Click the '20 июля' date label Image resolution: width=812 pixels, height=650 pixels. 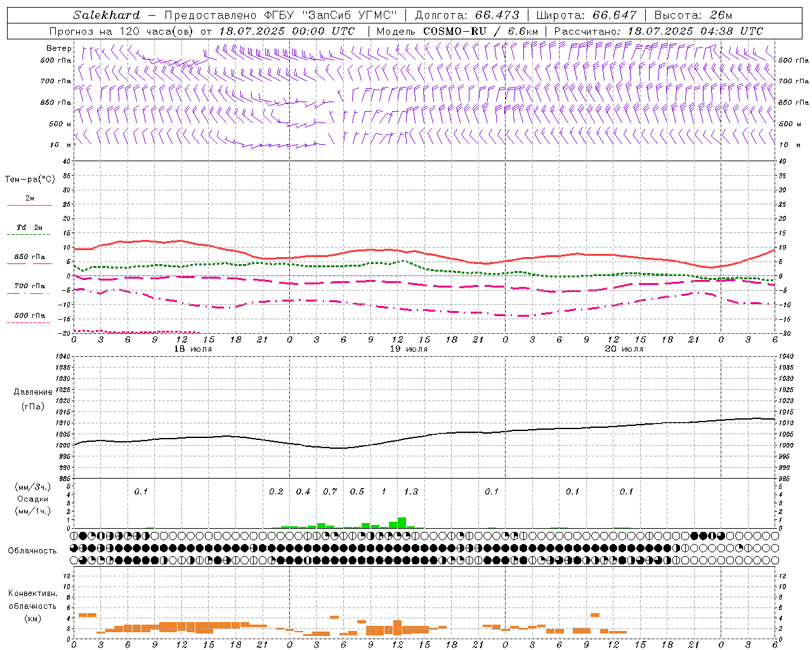click(624, 349)
